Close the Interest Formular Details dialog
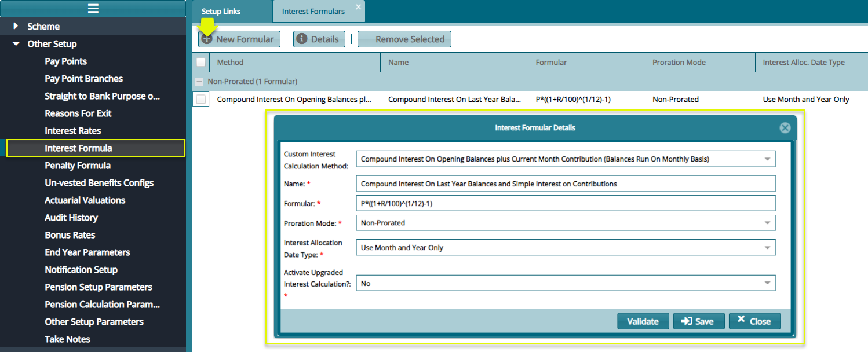 click(x=785, y=128)
